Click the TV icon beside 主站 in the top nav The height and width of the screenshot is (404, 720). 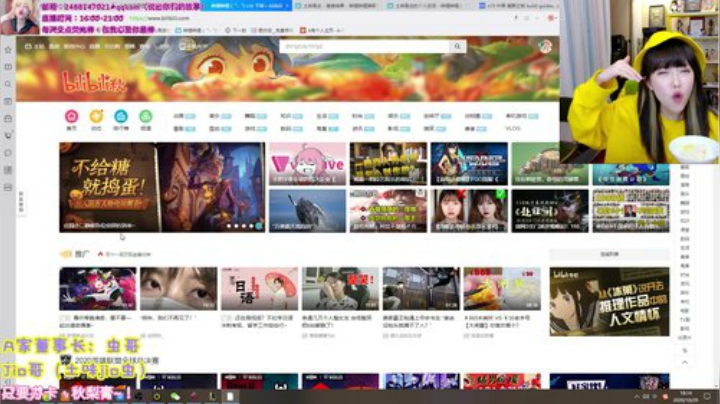tap(28, 46)
